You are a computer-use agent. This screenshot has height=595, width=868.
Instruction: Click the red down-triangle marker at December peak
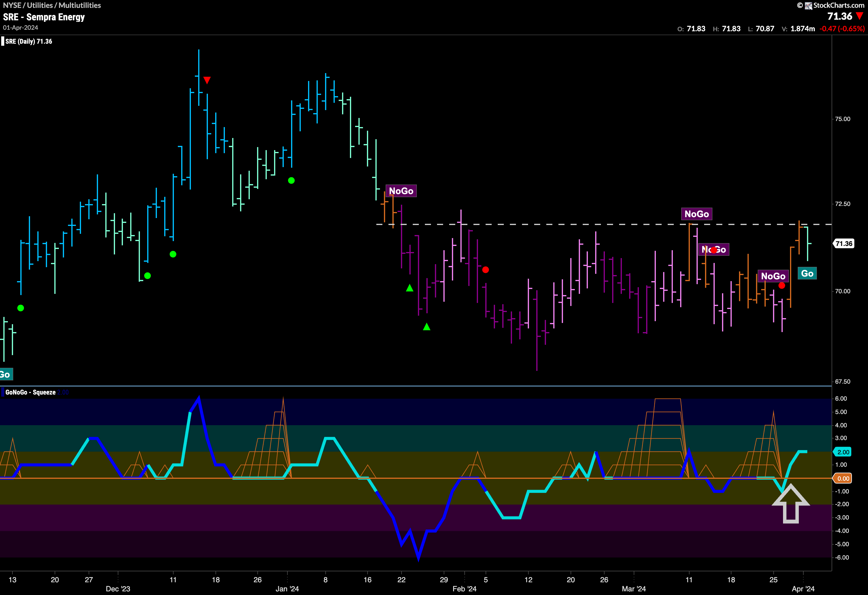[x=207, y=80]
